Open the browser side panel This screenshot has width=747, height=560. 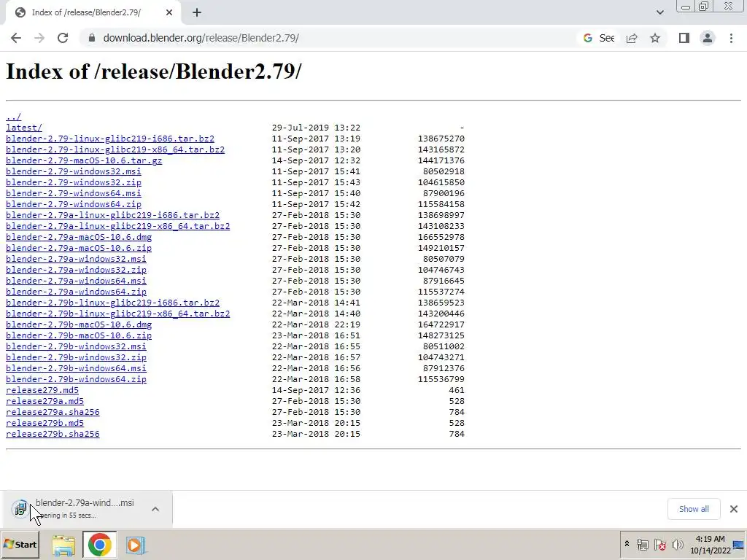pyautogui.click(x=684, y=38)
